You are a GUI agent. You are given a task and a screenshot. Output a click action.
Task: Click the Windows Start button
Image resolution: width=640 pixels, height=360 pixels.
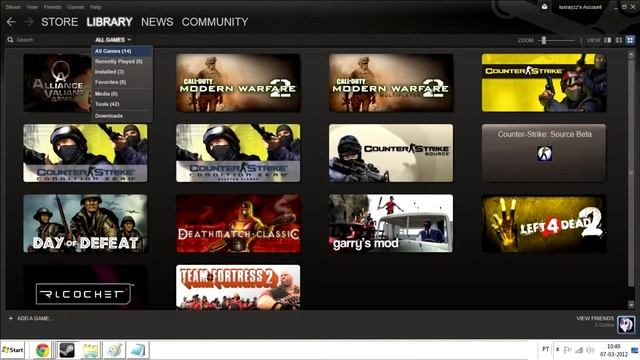pyautogui.click(x=13, y=350)
